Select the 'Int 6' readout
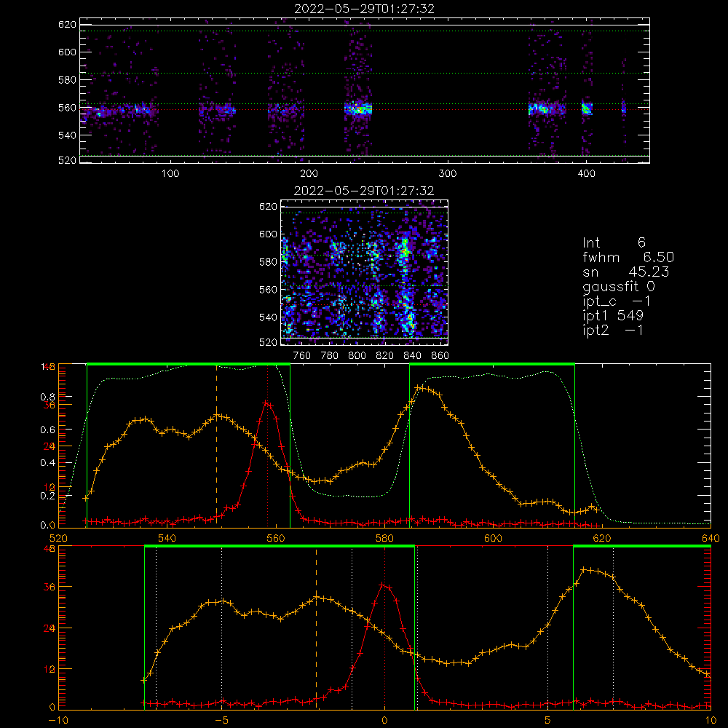 point(614,242)
